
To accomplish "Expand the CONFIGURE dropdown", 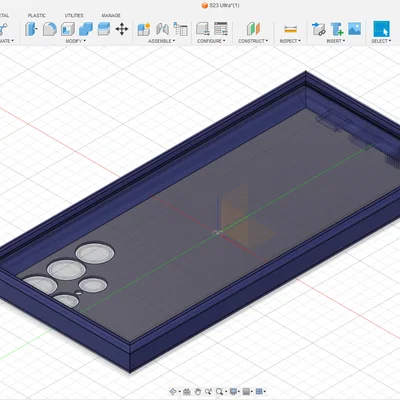I will tap(211, 41).
